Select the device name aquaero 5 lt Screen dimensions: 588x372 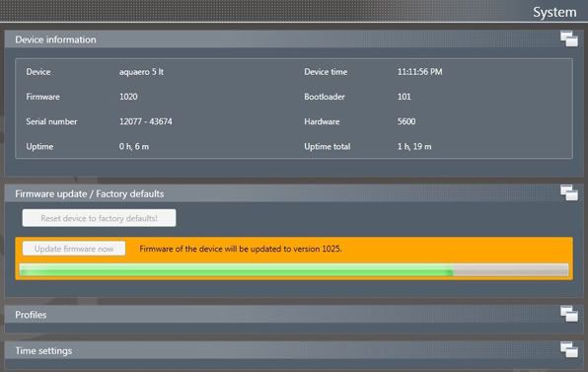[141, 72]
